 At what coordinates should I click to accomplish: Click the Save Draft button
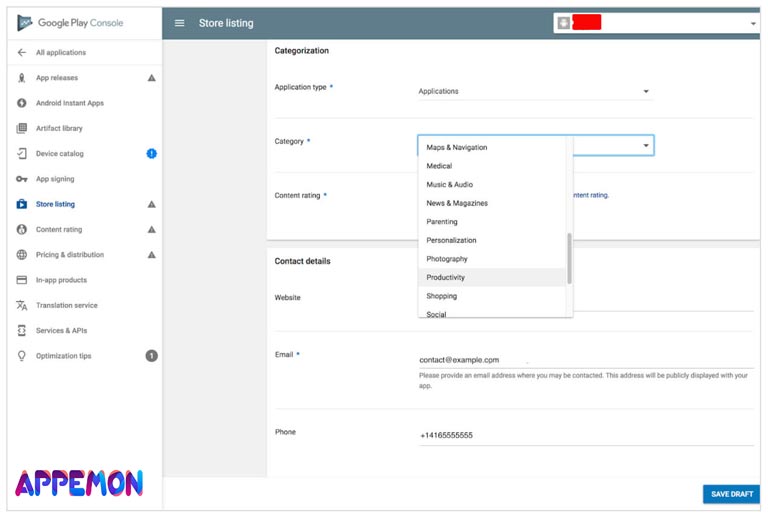pos(732,494)
